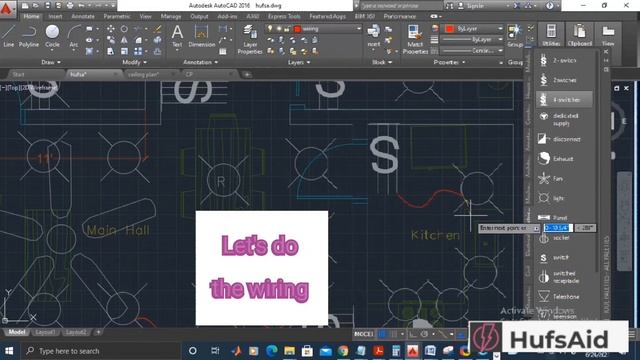The width and height of the screenshot is (640, 360).
Task: Add a new drawing tab
Action: point(247,75)
